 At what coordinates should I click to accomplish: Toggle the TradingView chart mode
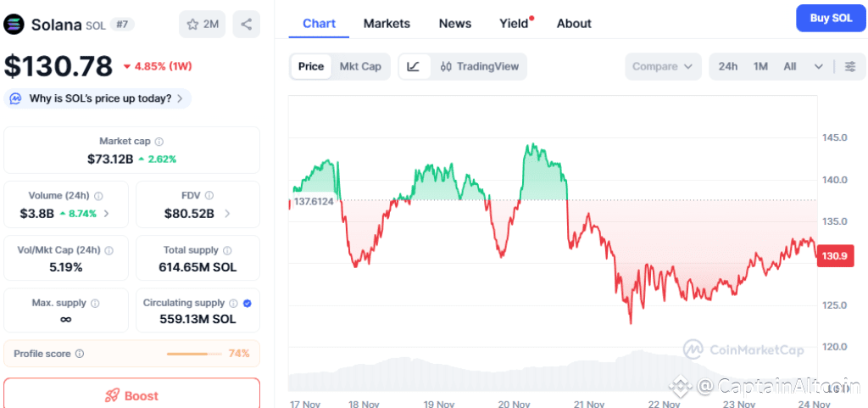coord(480,66)
